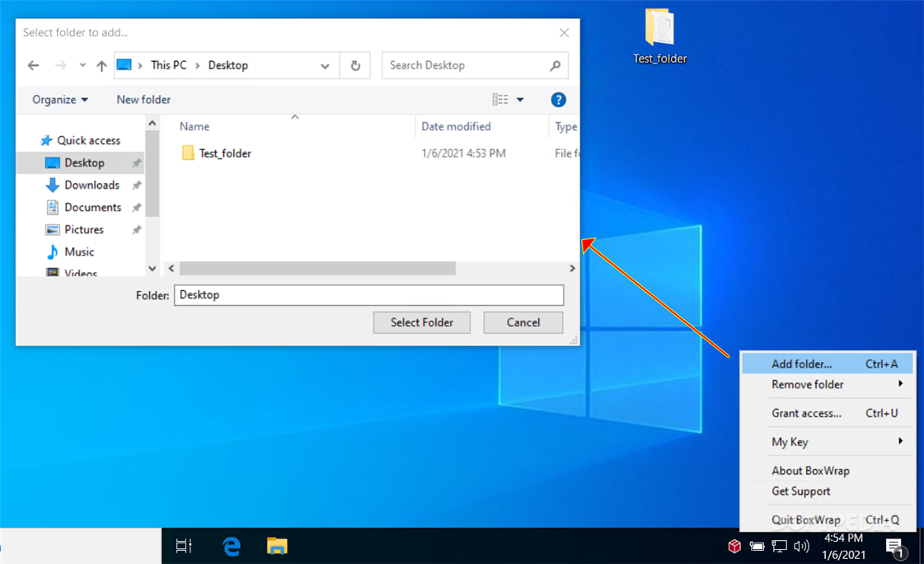
Task: Click the file list scroll right arrow
Action: (x=571, y=268)
